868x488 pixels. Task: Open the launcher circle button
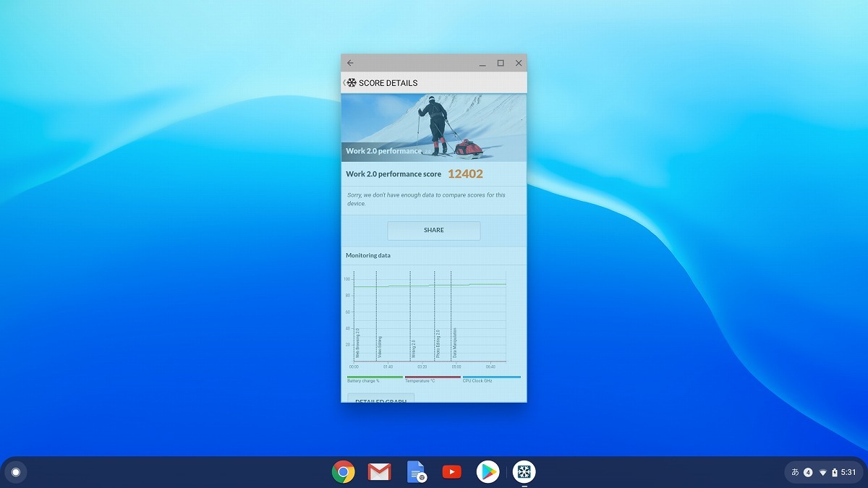(x=15, y=472)
